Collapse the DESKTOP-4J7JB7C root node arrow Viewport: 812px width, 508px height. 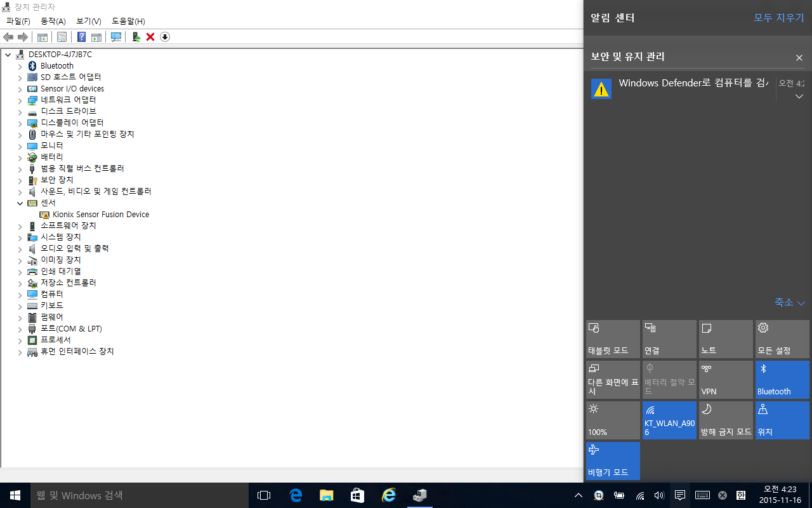[8, 55]
